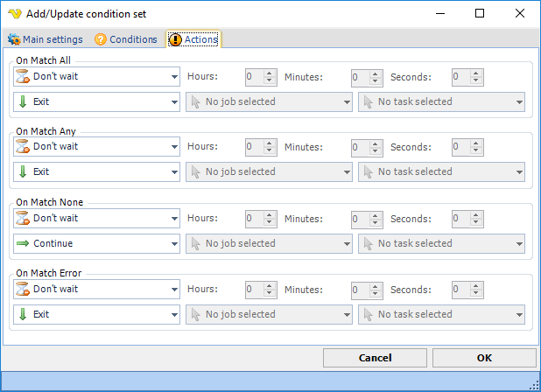Increase Seconds value in On Match None
541x392 pixels.
[x=476, y=215]
